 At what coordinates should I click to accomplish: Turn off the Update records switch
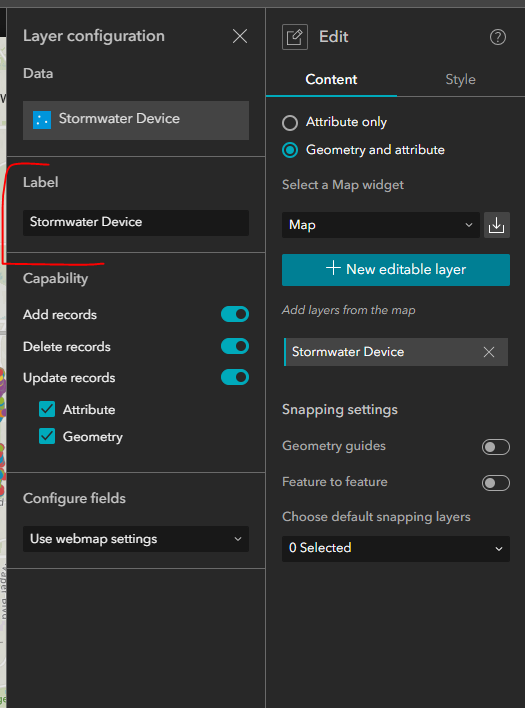click(235, 377)
